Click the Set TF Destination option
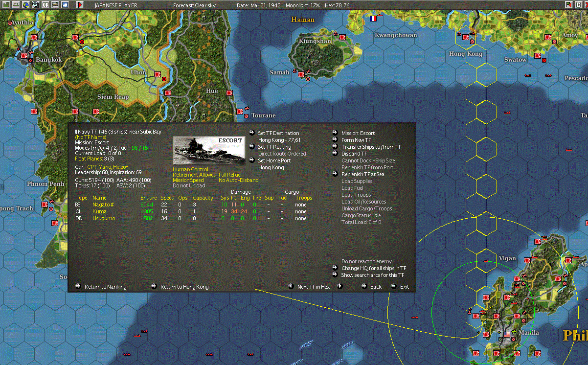This screenshot has width=588, height=365. pos(278,133)
